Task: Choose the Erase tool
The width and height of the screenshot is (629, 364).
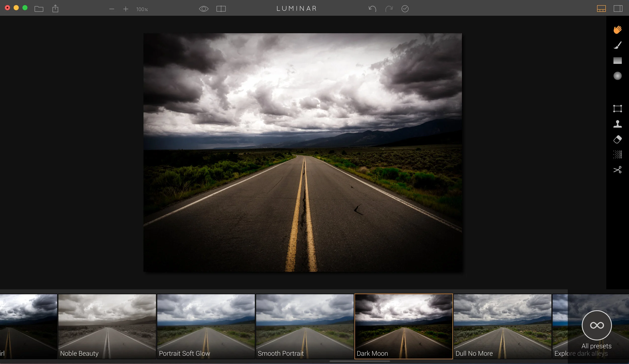Action: [x=617, y=139]
